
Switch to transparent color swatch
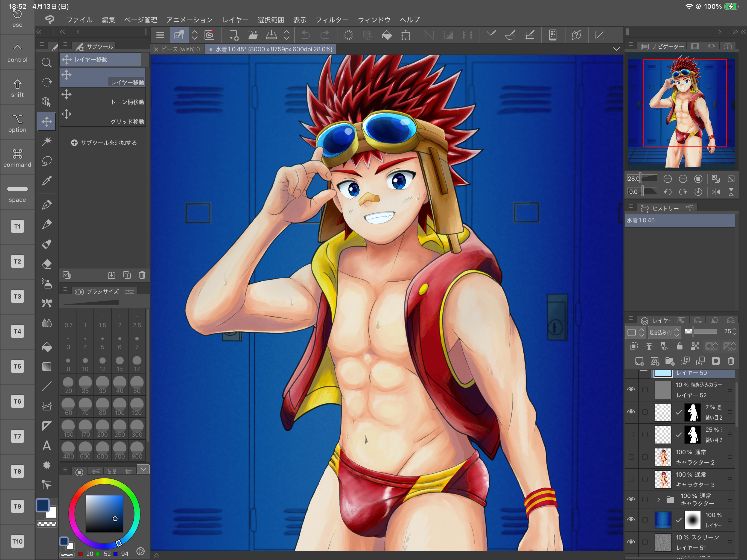point(46,524)
